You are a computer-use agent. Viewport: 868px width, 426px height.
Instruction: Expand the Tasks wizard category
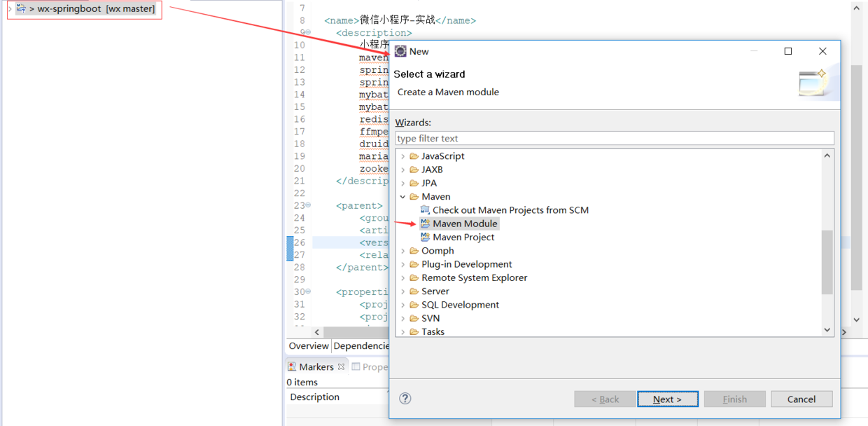point(402,331)
